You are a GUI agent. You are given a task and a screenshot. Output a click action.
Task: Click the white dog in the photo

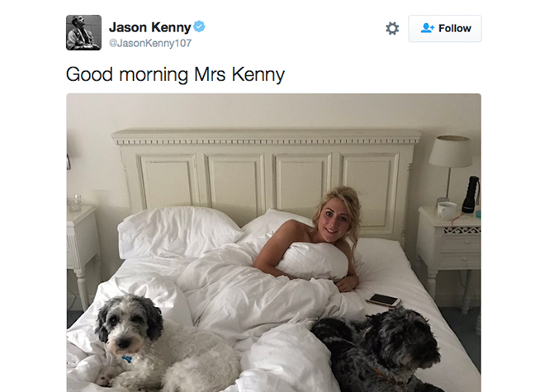tap(160, 345)
